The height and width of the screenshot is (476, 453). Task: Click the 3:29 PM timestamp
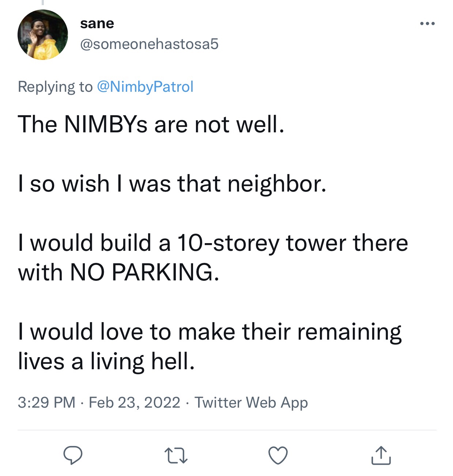[x=46, y=402]
